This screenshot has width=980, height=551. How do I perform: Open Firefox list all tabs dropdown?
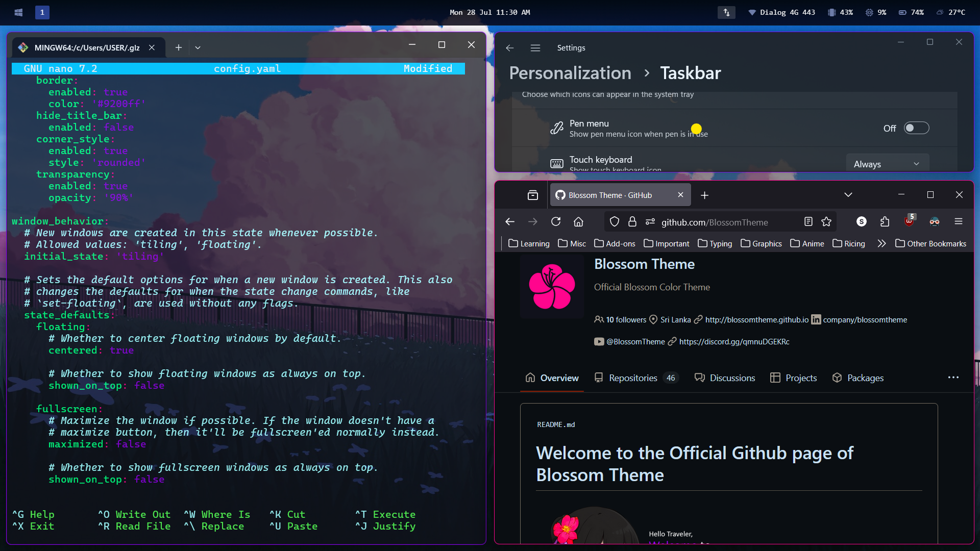pyautogui.click(x=848, y=195)
